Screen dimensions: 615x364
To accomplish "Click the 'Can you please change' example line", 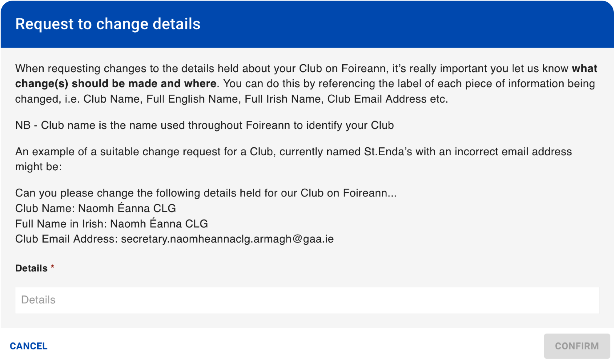I will point(206,193).
